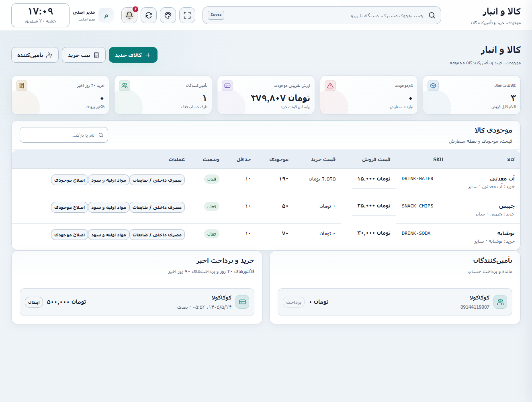Click the card icon on ارزش تقریبی موجودی
Screen dimensions: 532x402
(x=227, y=86)
